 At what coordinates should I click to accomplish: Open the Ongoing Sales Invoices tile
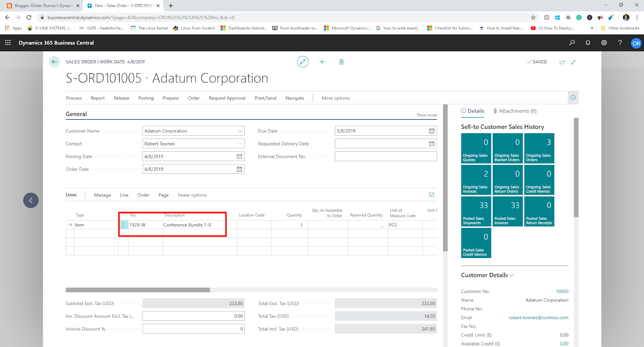476,180
